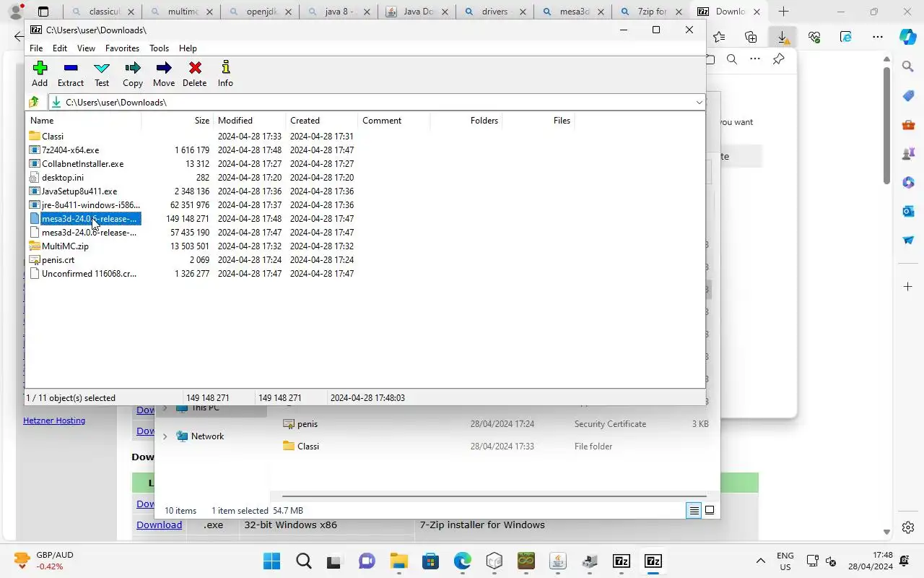Click the red Delete toolbar icon
Viewport: 924px width, 578px height.
click(194, 74)
